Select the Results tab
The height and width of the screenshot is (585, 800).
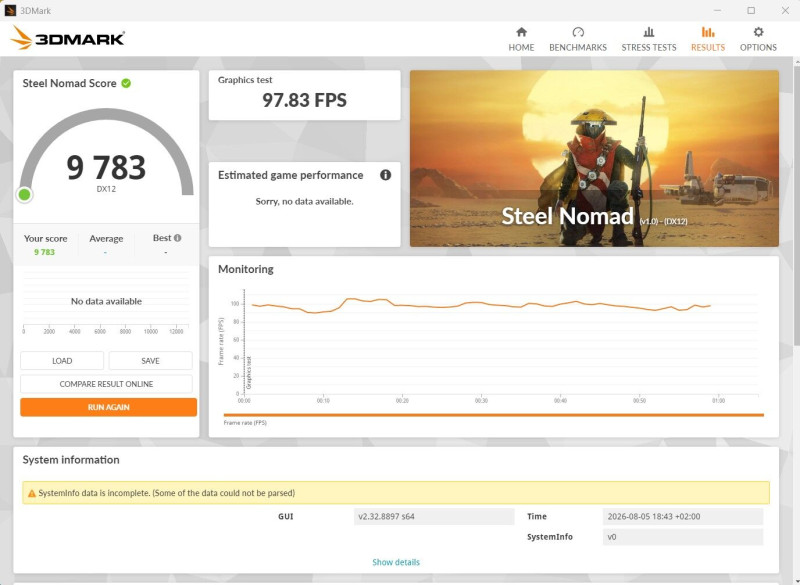click(708, 39)
